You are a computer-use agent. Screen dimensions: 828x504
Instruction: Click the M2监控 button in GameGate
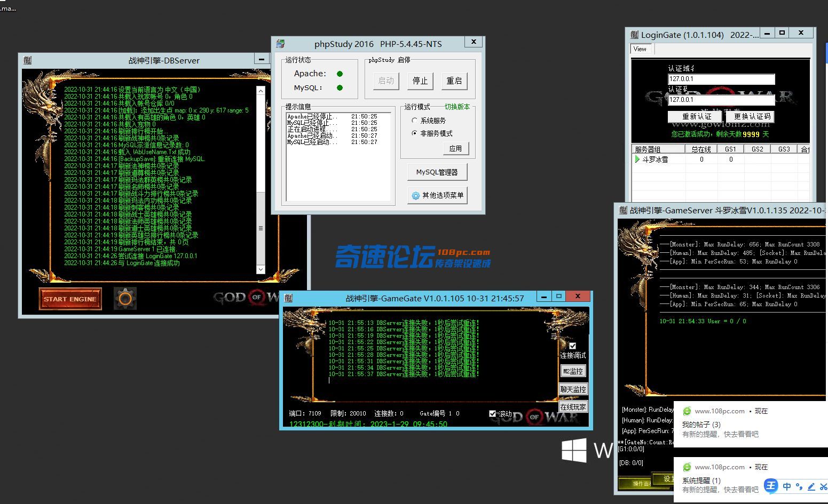[x=573, y=371]
